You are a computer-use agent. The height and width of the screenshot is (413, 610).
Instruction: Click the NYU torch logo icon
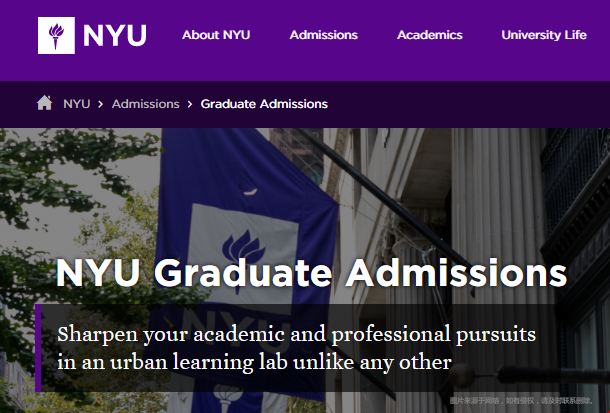[56, 35]
